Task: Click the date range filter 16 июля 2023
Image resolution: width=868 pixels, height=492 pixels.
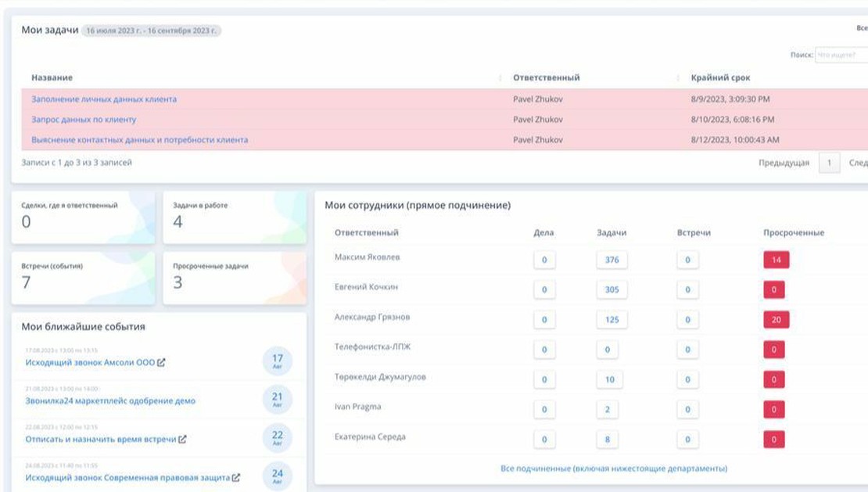Action: (152, 31)
